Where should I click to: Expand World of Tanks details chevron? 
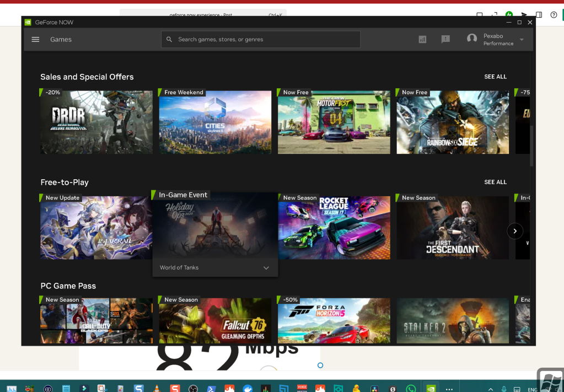(266, 267)
